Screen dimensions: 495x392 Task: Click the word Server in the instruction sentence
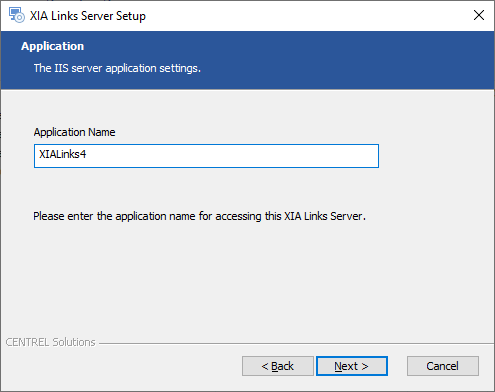[x=346, y=216]
